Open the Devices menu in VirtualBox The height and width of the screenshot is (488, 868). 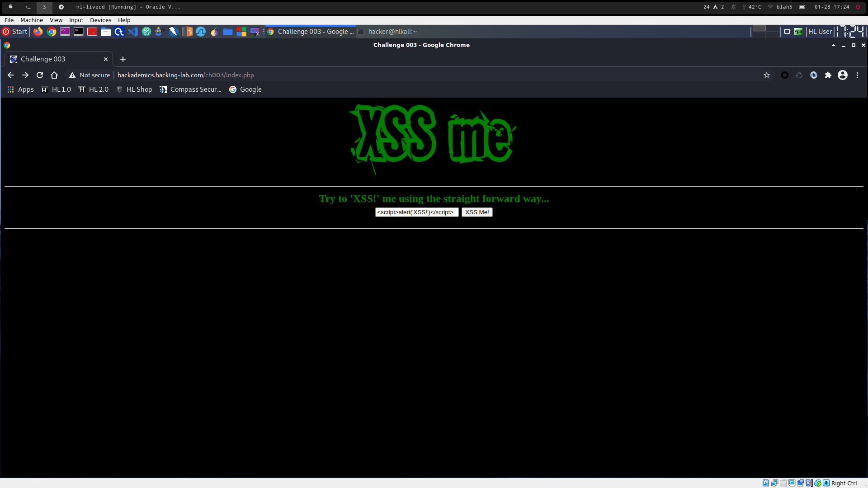point(100,20)
